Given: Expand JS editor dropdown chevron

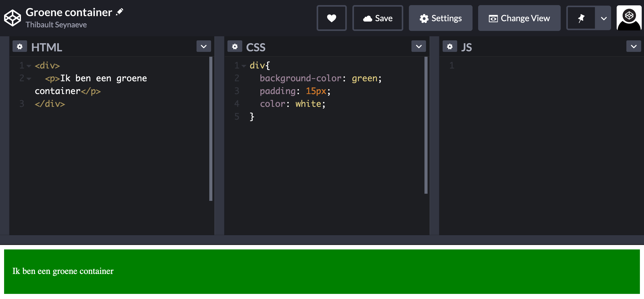Looking at the screenshot, I should pos(634,47).
